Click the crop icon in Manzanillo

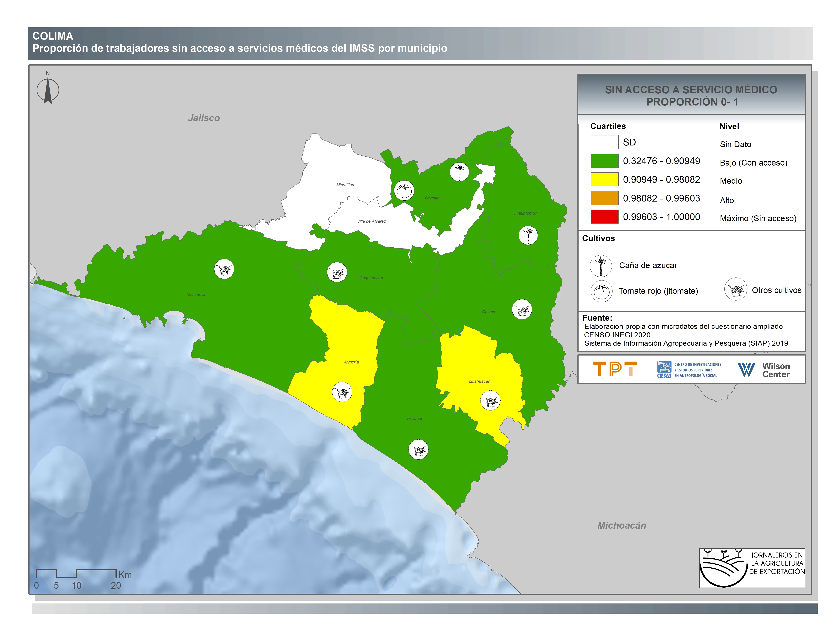point(224,269)
